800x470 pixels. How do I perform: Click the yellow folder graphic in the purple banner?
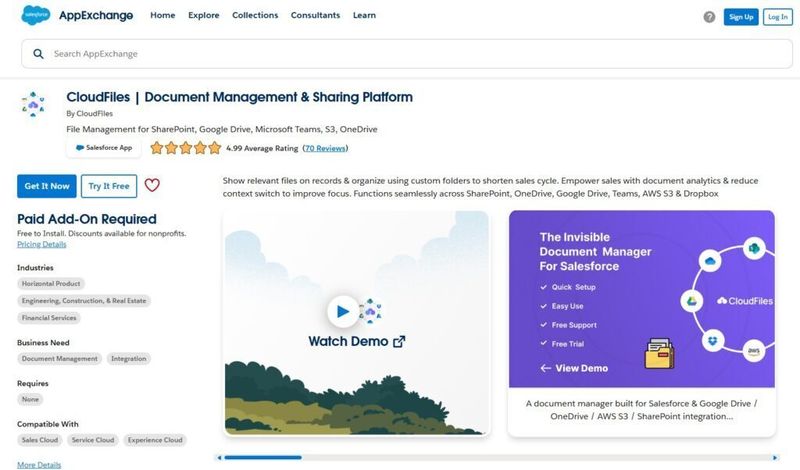click(659, 353)
